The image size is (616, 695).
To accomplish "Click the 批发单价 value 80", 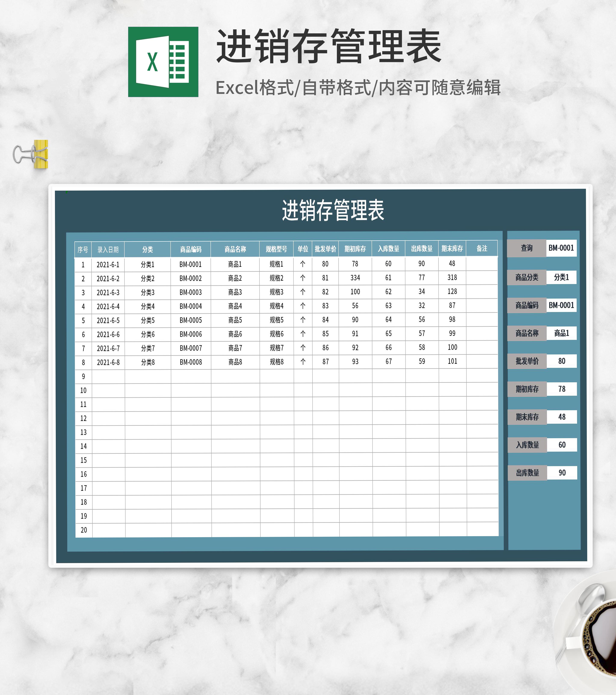I will point(562,361).
